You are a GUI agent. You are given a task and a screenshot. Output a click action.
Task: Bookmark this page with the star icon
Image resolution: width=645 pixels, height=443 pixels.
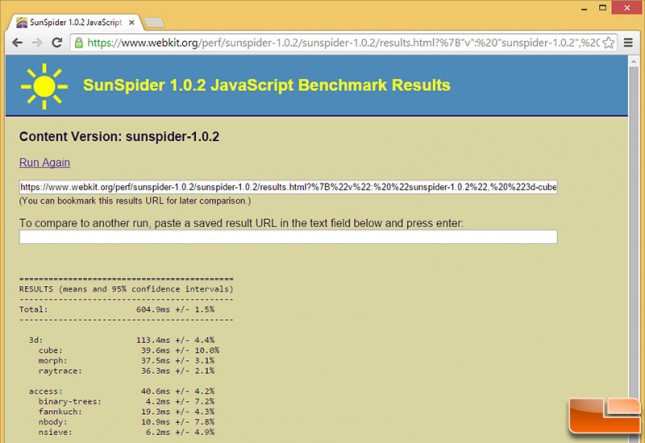608,43
